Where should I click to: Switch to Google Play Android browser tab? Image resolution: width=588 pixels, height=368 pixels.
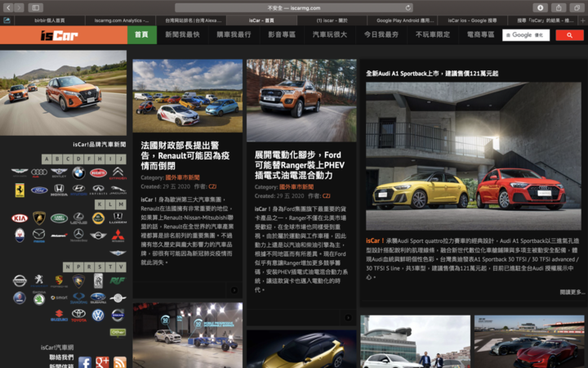(x=404, y=20)
